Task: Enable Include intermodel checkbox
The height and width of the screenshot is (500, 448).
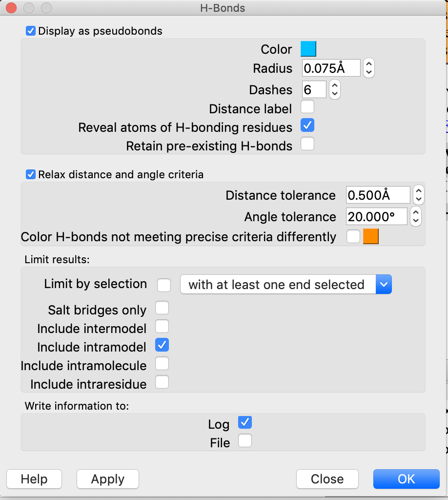Action: pos(162,327)
